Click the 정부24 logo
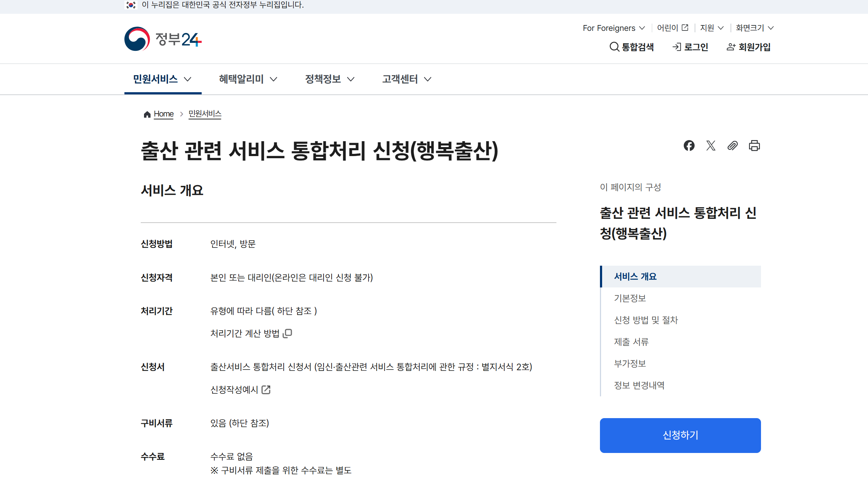868x482 pixels. [x=163, y=39]
